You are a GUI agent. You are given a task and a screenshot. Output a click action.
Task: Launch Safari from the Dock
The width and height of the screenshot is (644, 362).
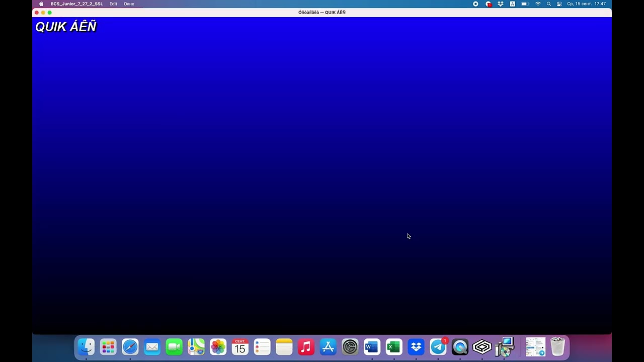click(130, 347)
